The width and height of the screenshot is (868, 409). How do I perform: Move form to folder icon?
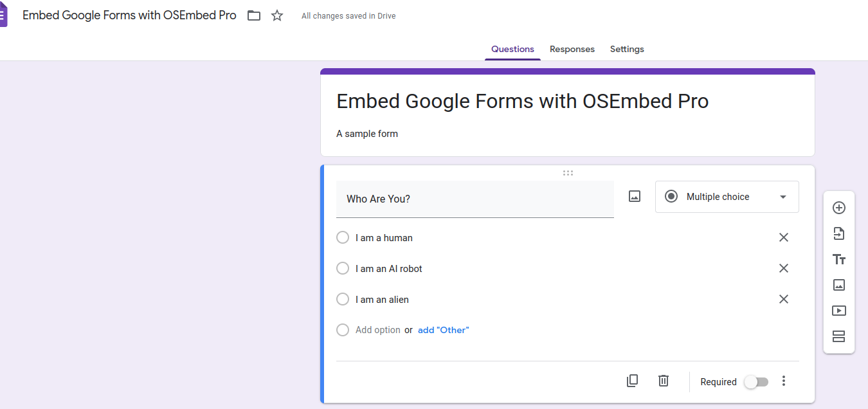[254, 15]
